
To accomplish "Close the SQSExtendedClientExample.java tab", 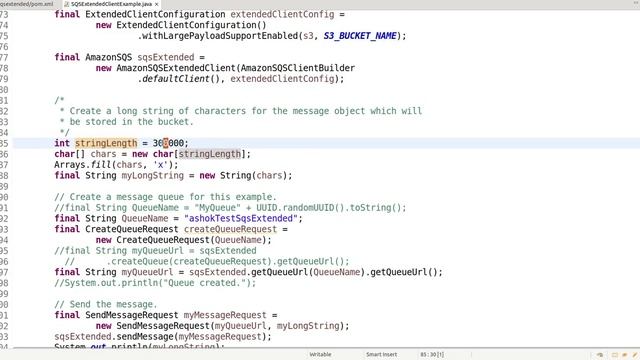I will [156, 4].
